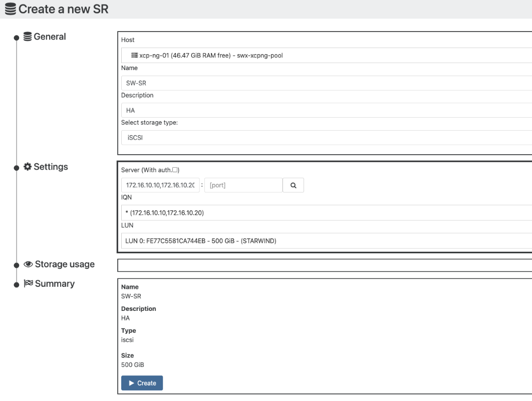532x401 pixels.
Task: Click the Summary flag icon
Action: 28,283
